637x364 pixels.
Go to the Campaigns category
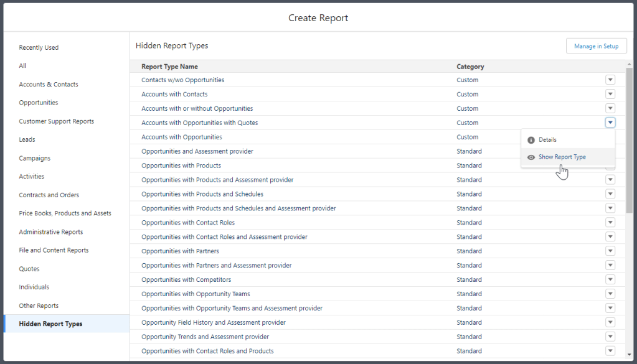[35, 158]
